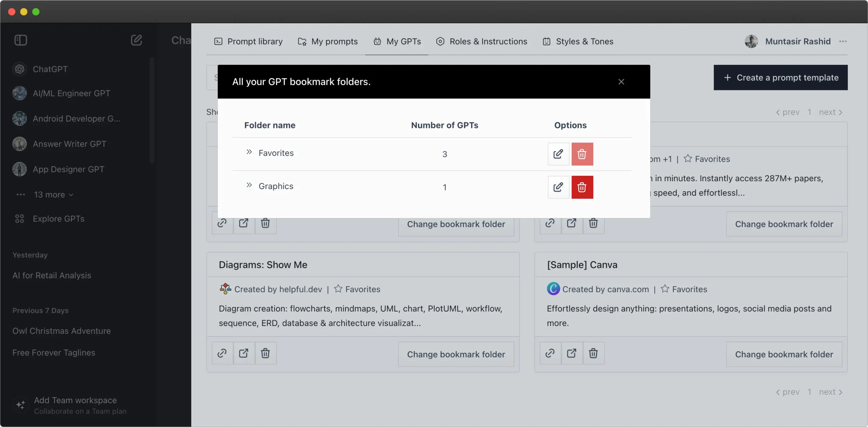Delete the Diagrams: Show Me bookmark
868x427 pixels.
265,353
